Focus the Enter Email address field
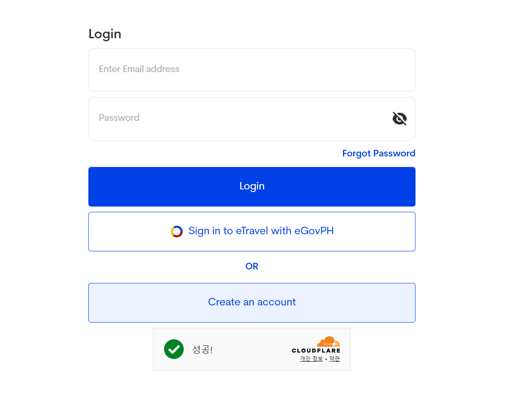 252,70
